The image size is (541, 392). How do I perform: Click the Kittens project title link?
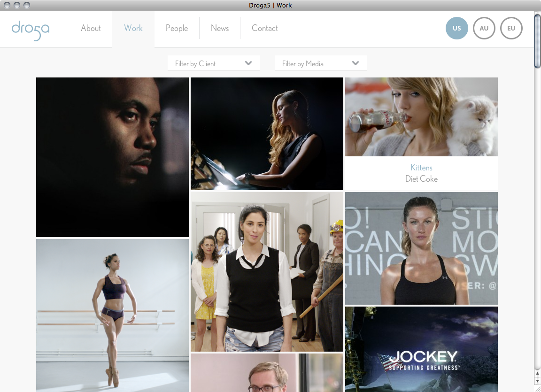pos(421,168)
